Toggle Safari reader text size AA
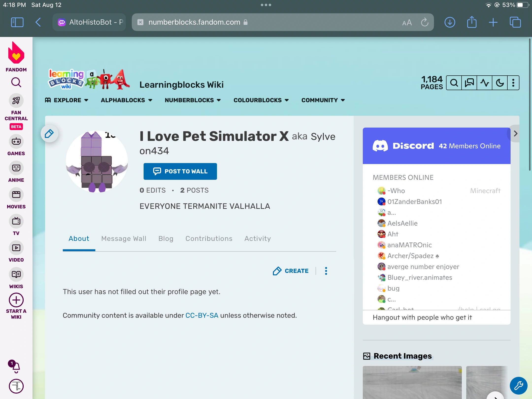 (407, 23)
